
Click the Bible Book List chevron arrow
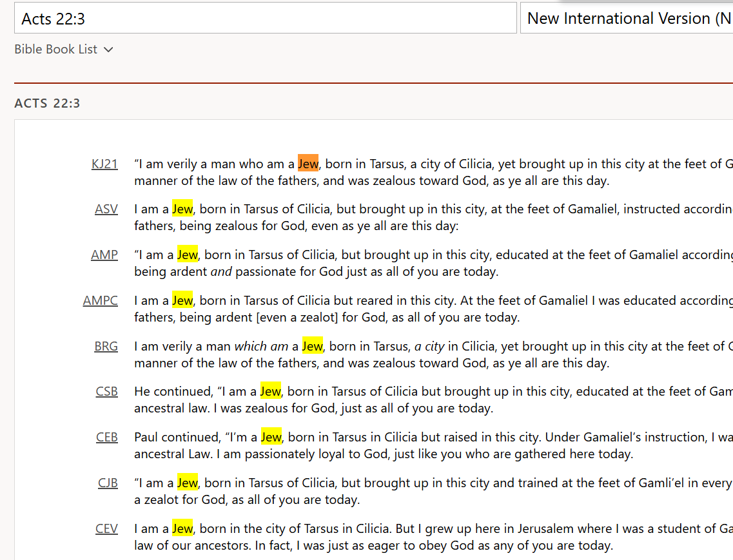tap(108, 50)
